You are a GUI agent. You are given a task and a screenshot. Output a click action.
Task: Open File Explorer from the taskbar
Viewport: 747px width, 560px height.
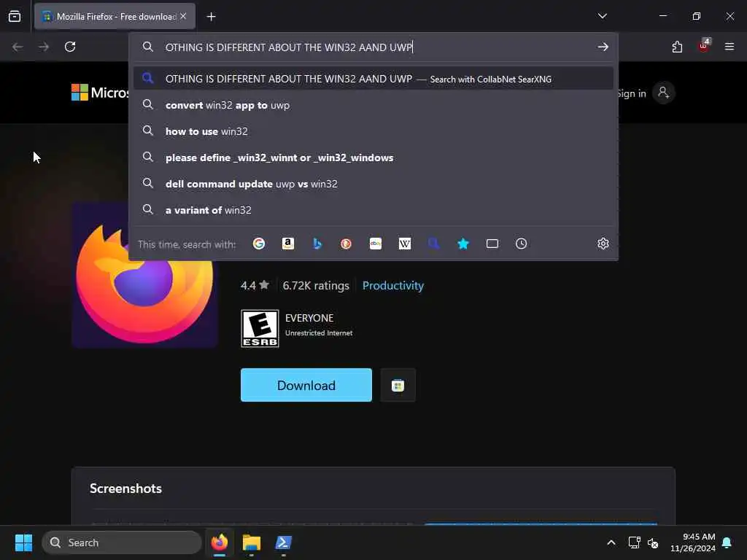pos(252,542)
